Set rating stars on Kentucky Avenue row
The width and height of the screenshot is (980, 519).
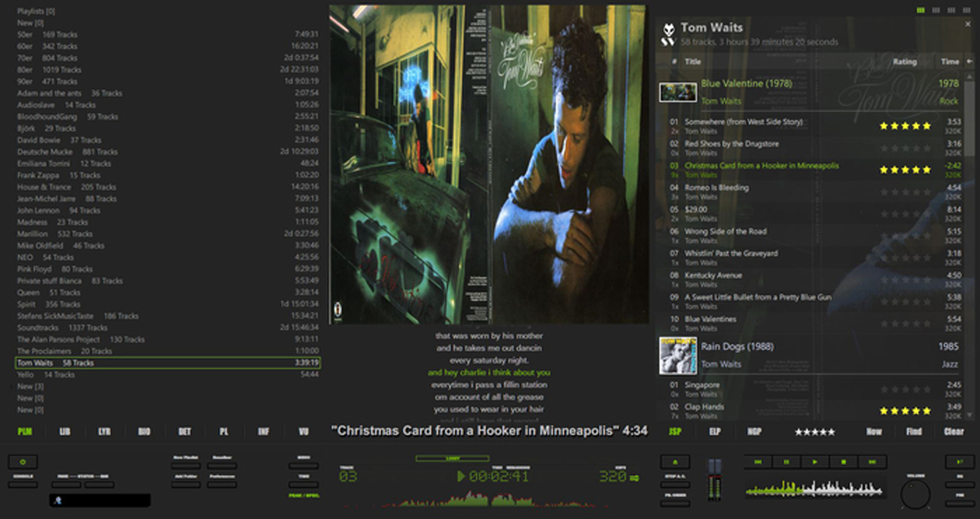tap(904, 280)
